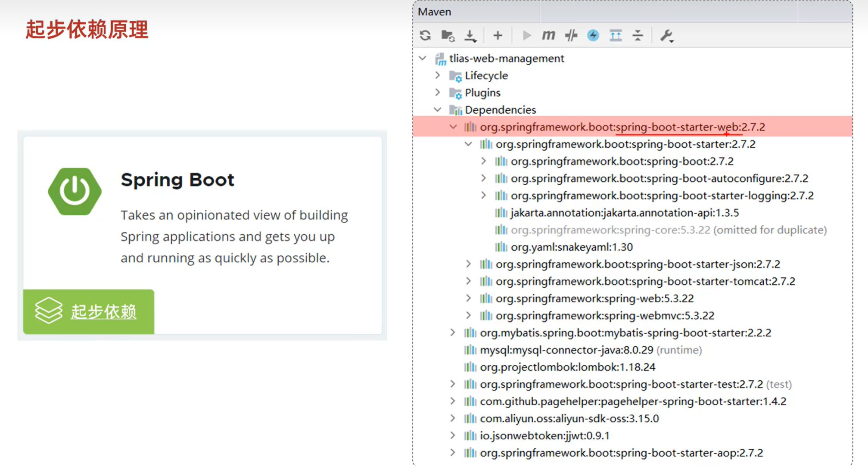Click the stacked layers icon
This screenshot has width=868, height=466.
49,311
